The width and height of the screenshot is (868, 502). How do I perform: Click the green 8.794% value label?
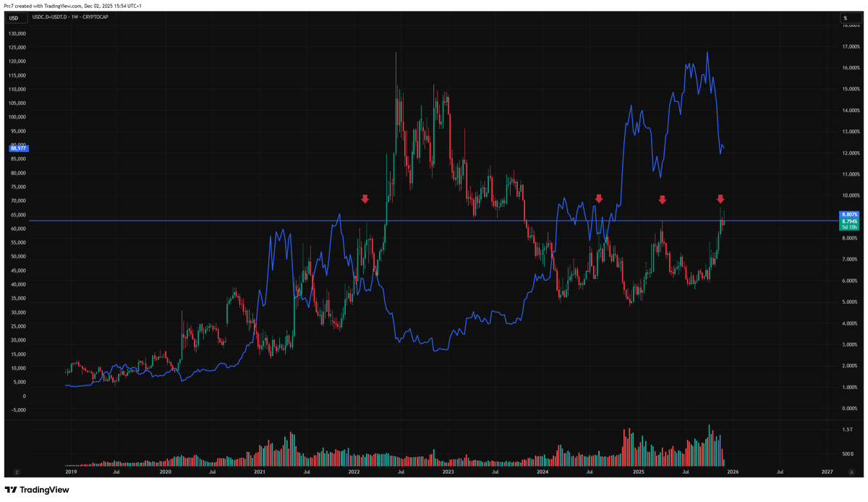click(849, 221)
